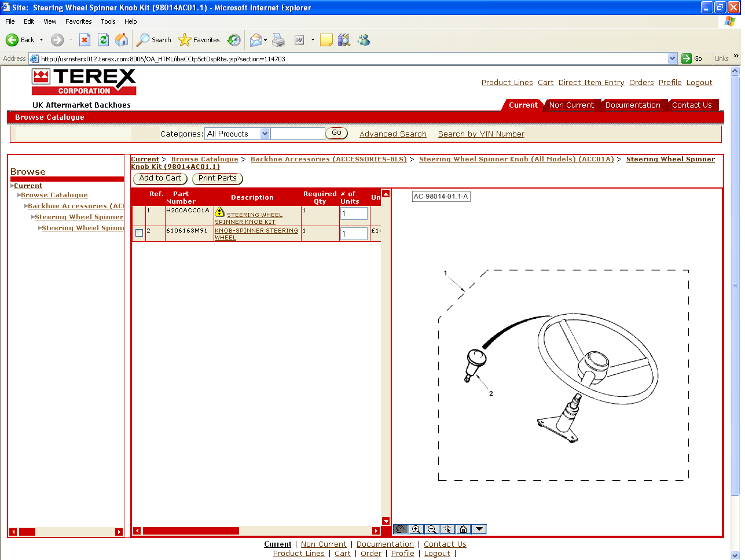The height and width of the screenshot is (560, 745).
Task: Click the Browse panel horizontal scrollbar thumb
Action: [x=27, y=532]
